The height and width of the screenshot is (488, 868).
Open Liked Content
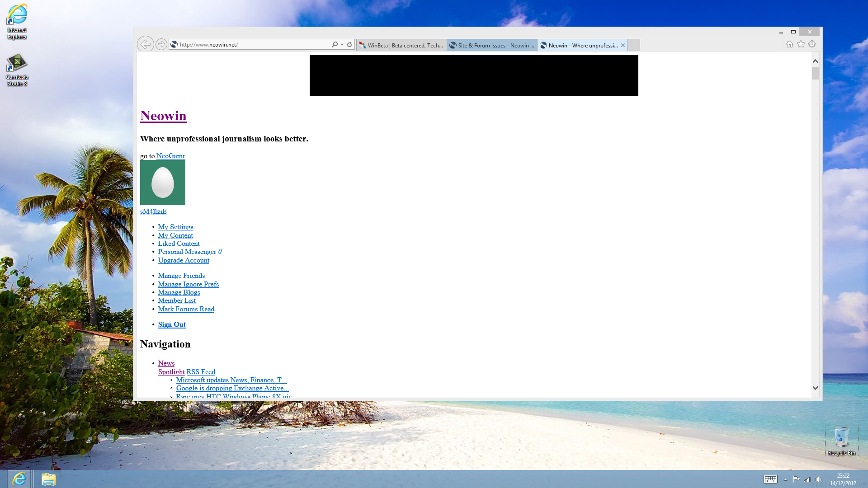point(179,244)
